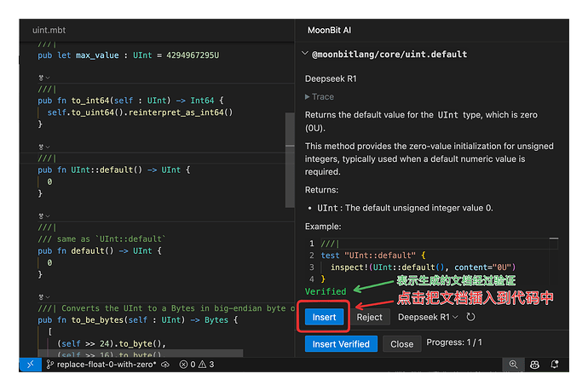Click the 'test "UInt::default"' example line
The height and width of the screenshot is (391, 588).
point(373,256)
